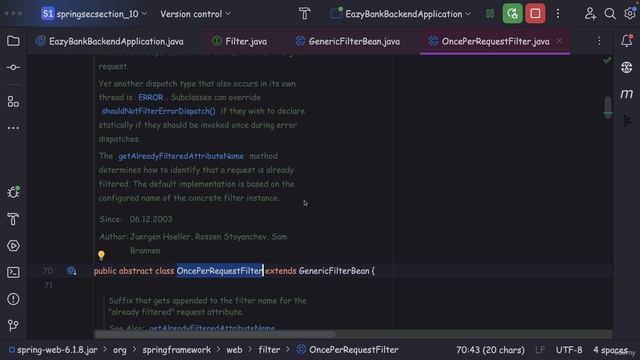
Task: Open Search Everywhere magnifier
Action: coord(610,14)
